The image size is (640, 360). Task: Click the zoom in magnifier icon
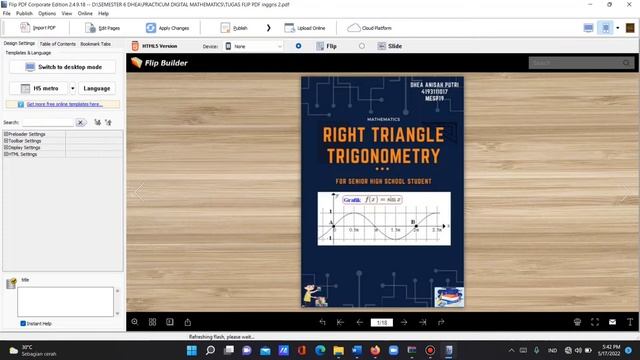pyautogui.click(x=135, y=322)
